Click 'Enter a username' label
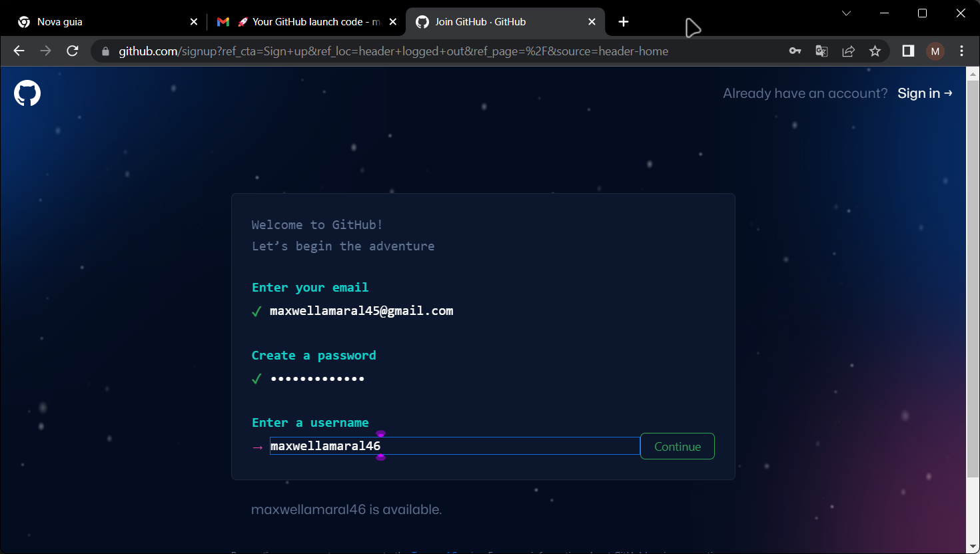 pyautogui.click(x=310, y=423)
